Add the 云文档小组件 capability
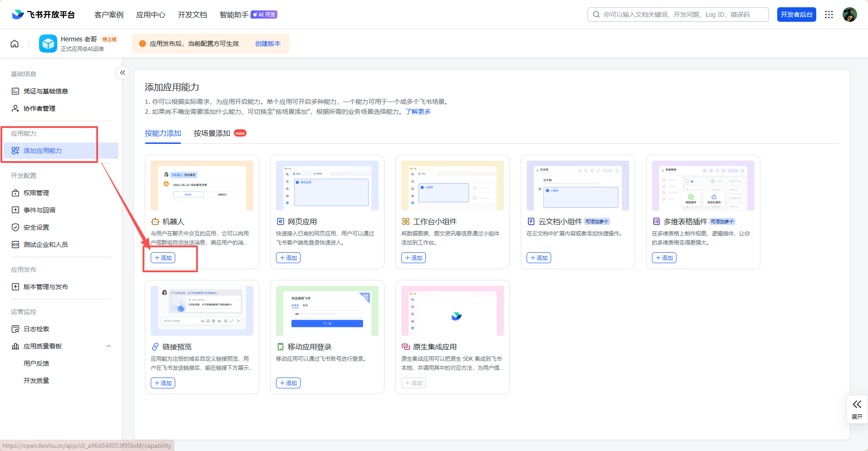Screen dimensions: 868x451 (539, 258)
